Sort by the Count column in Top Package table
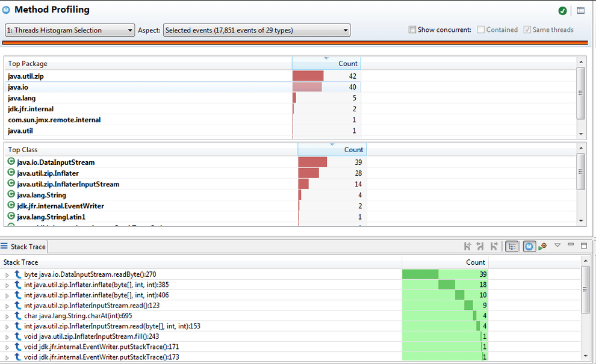596x364 pixels. pyautogui.click(x=349, y=63)
